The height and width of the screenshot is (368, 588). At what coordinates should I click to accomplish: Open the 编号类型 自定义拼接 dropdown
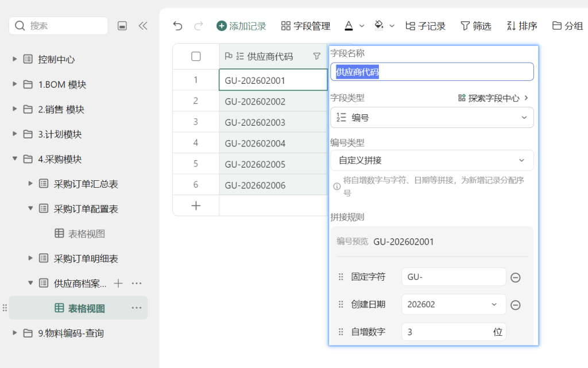432,160
